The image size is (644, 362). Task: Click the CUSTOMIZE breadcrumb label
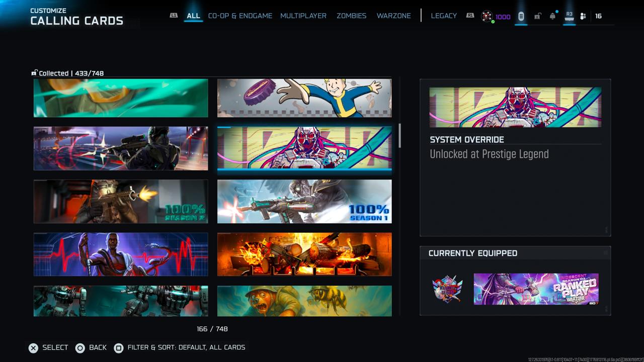(x=48, y=11)
